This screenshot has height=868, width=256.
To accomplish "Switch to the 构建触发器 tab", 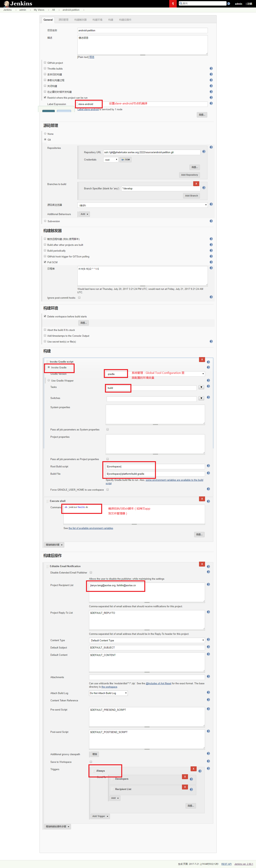I will tap(80, 20).
